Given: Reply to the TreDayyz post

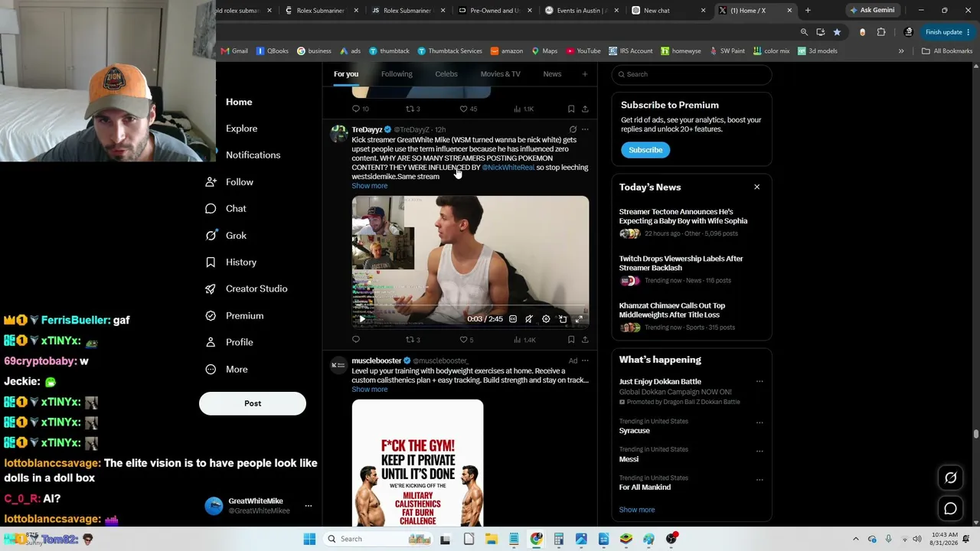Looking at the screenshot, I should click(x=356, y=340).
